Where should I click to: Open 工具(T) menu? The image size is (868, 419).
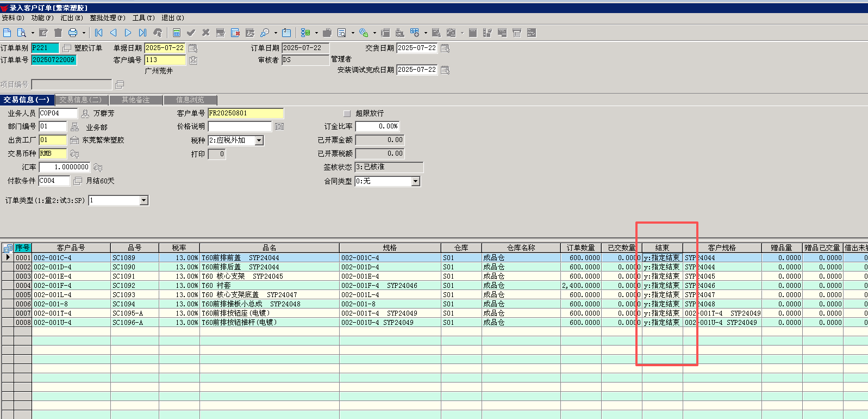click(x=143, y=18)
